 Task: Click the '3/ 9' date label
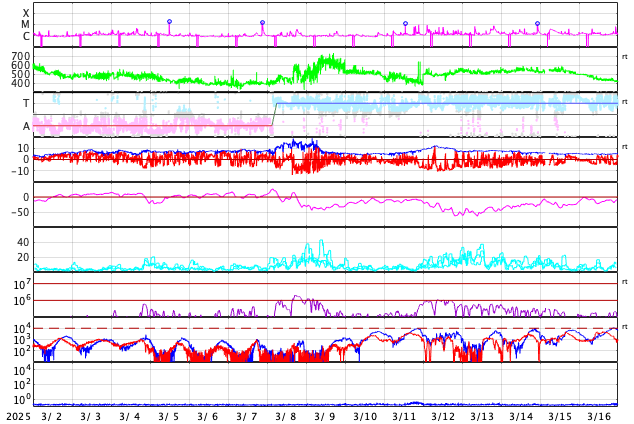(x=325, y=417)
